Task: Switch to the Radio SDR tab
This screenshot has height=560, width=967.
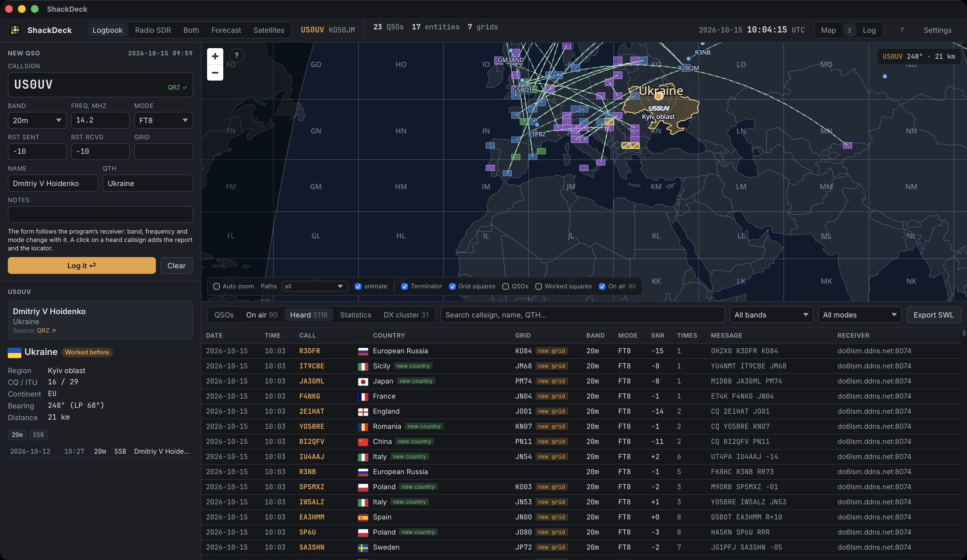Action: click(x=153, y=30)
